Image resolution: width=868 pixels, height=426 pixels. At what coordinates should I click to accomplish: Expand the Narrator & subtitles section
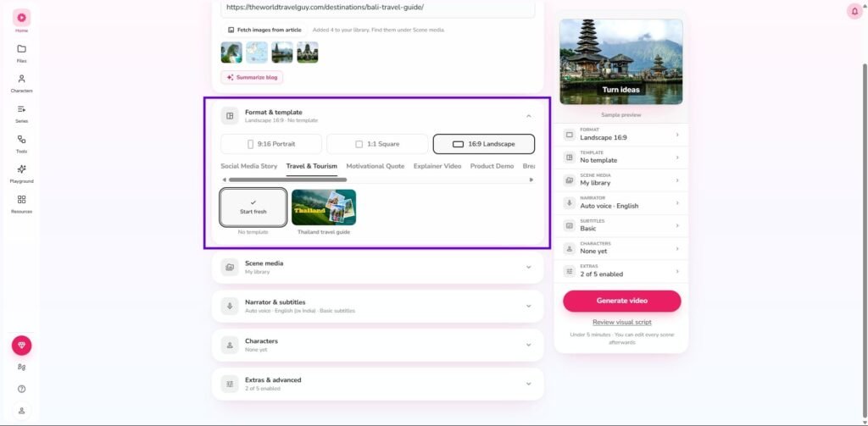coord(529,306)
